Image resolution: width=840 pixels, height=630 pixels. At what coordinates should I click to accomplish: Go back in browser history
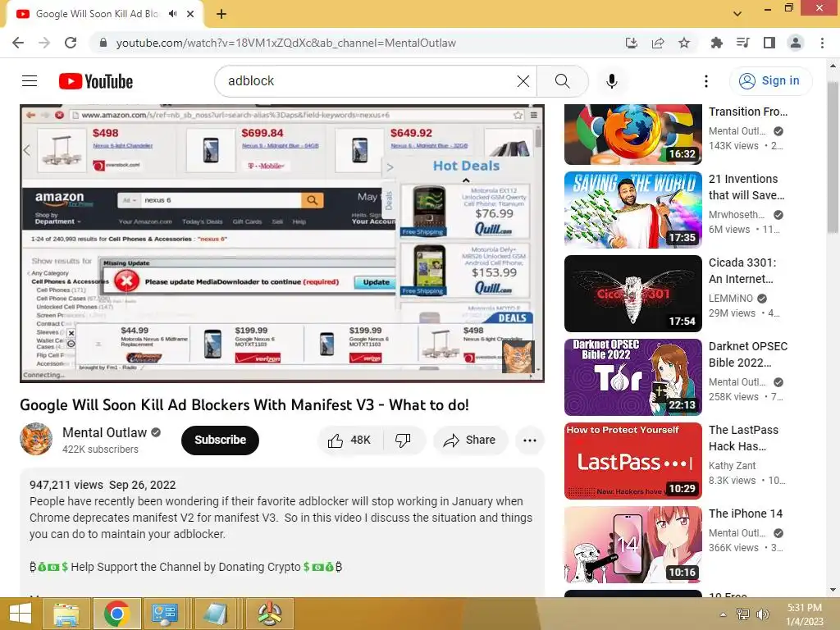point(18,43)
